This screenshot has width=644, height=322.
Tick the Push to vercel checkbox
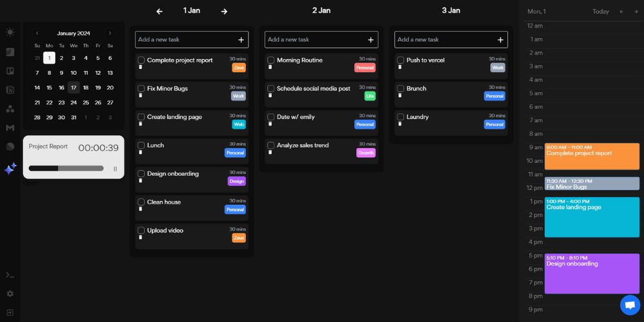click(401, 61)
